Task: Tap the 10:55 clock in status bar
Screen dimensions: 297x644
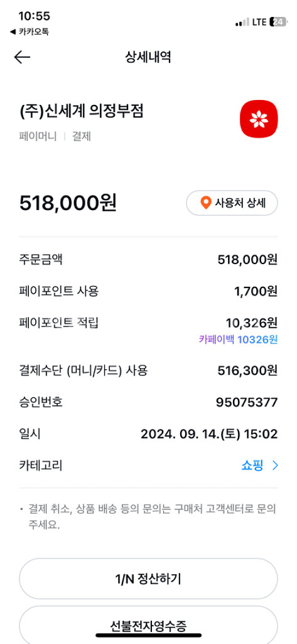Action: 34,16
